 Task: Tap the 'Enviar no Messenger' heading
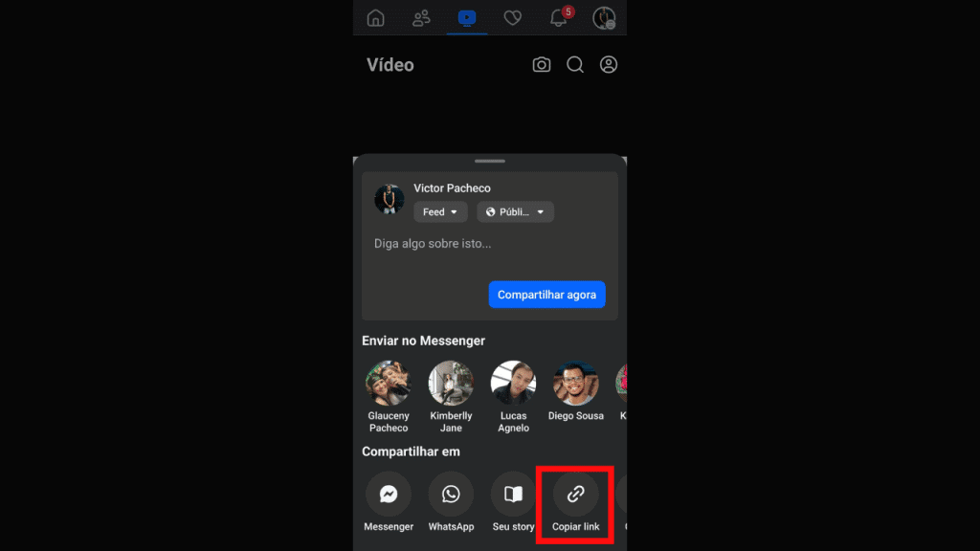423,341
